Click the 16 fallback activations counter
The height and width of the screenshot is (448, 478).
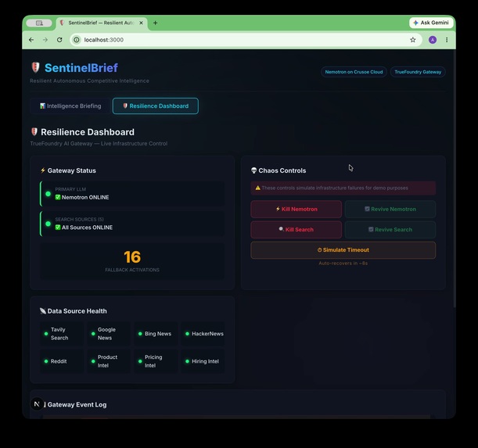click(x=132, y=261)
